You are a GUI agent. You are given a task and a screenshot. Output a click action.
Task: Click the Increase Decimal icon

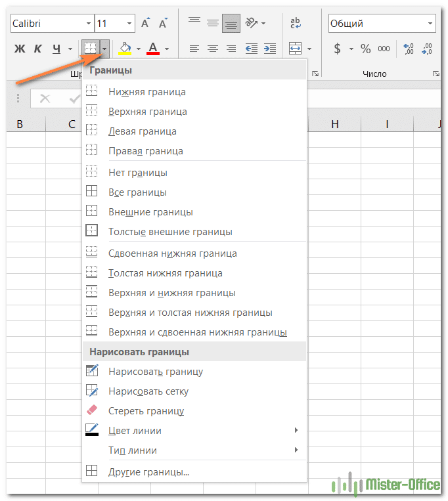click(x=409, y=49)
